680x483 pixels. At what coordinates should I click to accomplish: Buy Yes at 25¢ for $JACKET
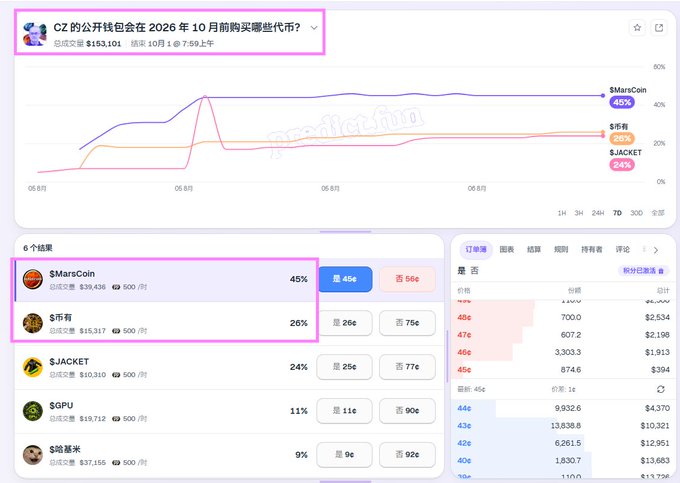point(344,366)
